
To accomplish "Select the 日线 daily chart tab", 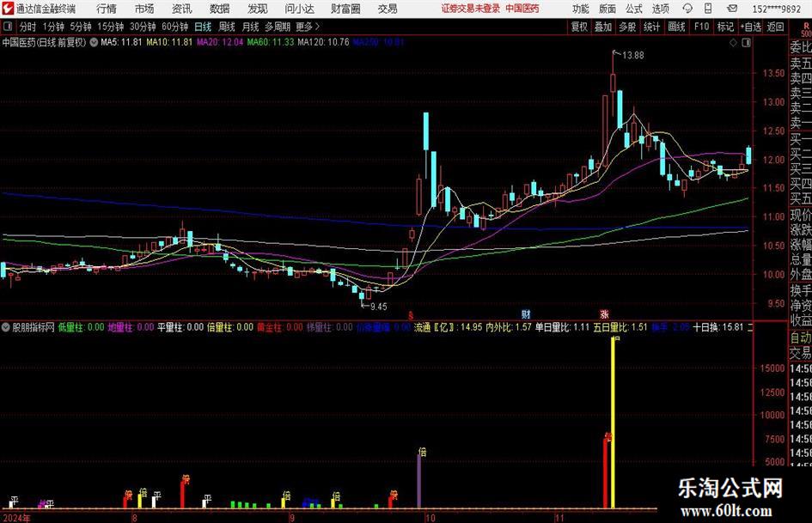I will 203,27.
